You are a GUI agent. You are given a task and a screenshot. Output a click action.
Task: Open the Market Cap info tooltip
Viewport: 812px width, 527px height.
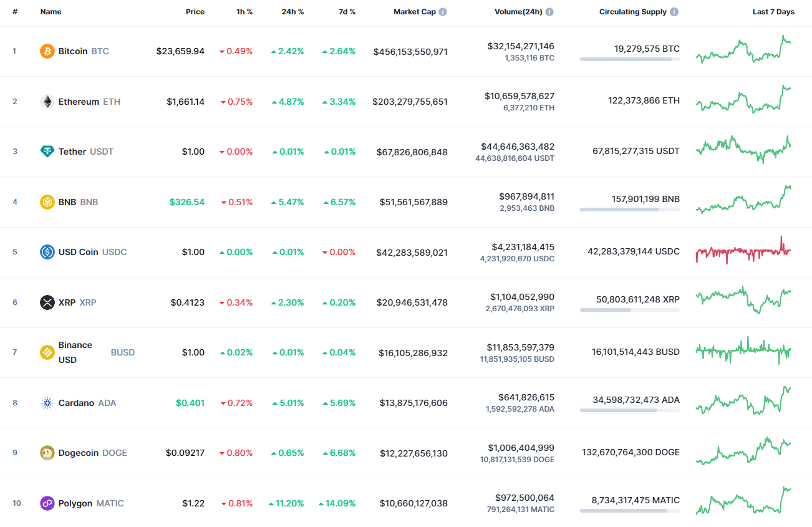443,11
